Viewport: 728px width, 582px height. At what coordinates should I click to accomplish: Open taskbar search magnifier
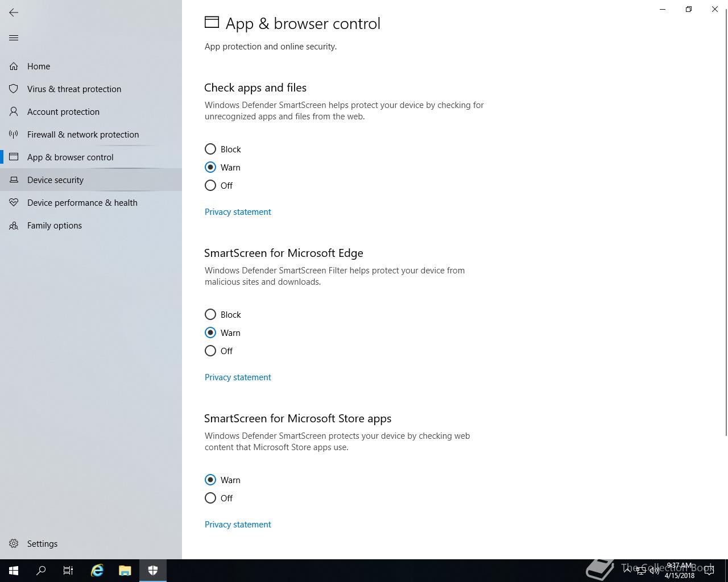(x=41, y=571)
